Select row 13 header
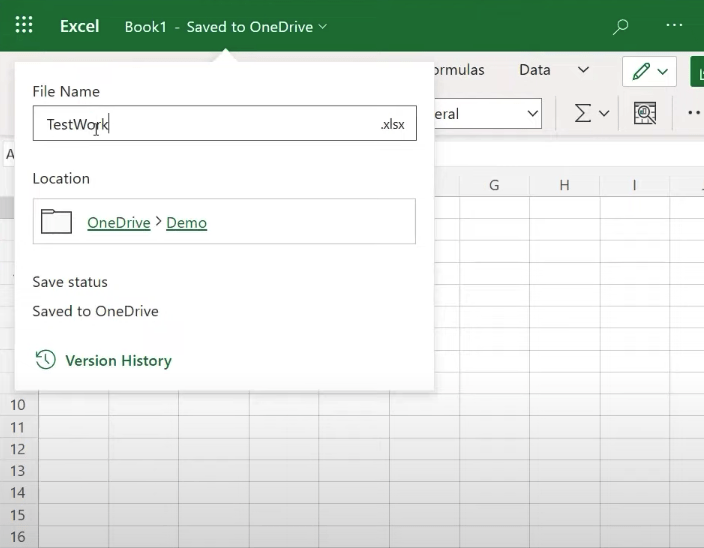This screenshot has width=704, height=548. (x=18, y=471)
